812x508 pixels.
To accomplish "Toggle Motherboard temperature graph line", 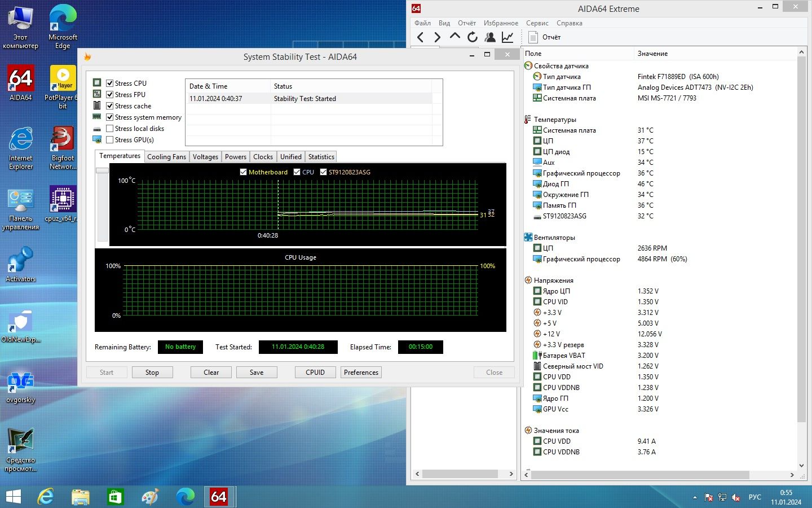I will tap(243, 172).
